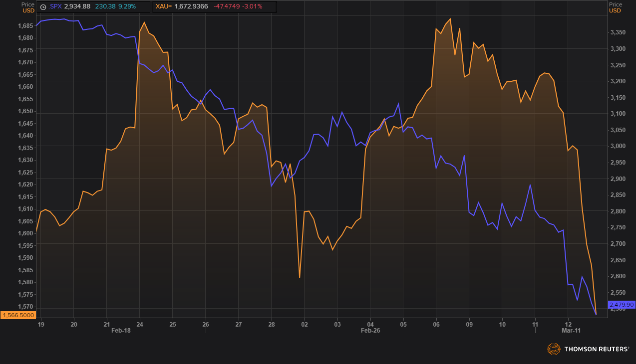Image resolution: width=636 pixels, height=364 pixels.
Task: Click the clock icon beside .SPX
Action: tap(43, 7)
